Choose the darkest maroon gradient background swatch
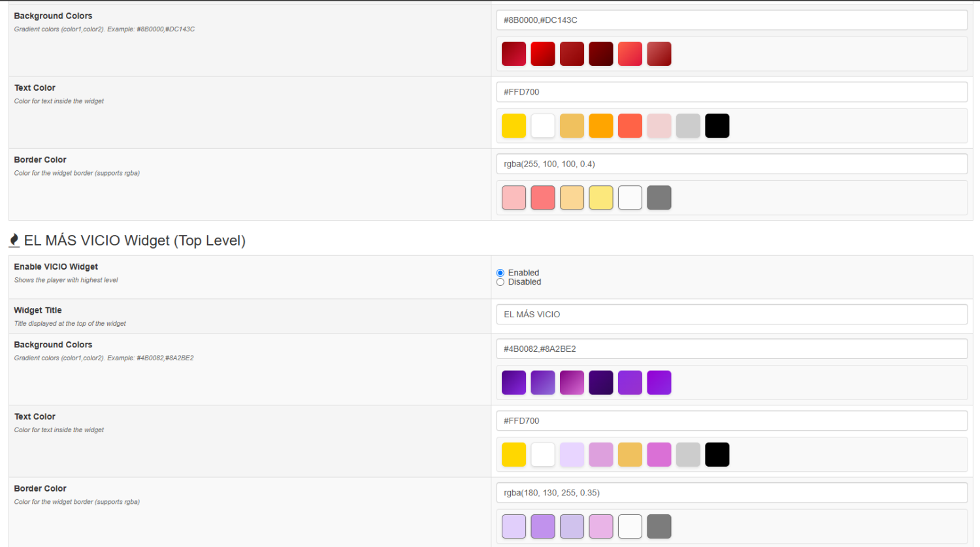The height and width of the screenshot is (547, 980). [600, 54]
